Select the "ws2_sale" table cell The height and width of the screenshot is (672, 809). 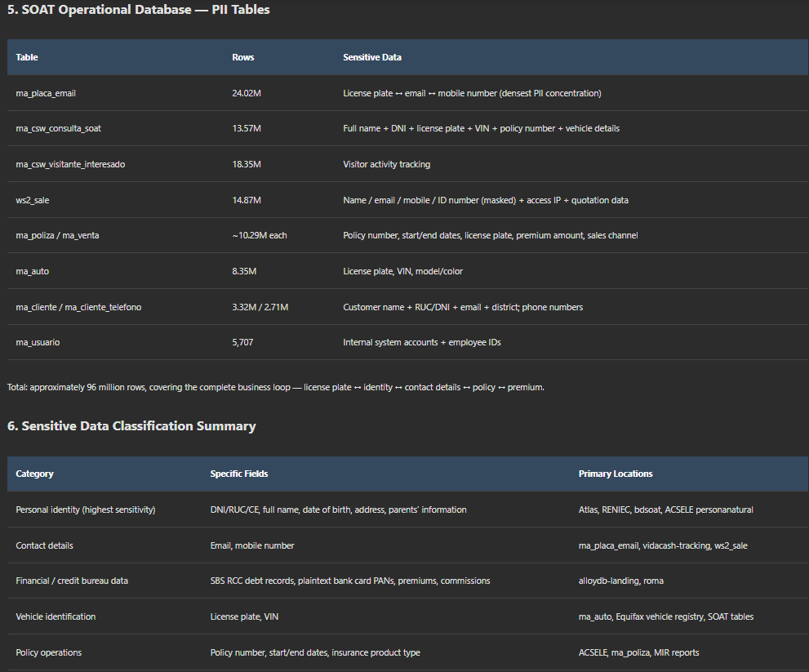pos(33,200)
